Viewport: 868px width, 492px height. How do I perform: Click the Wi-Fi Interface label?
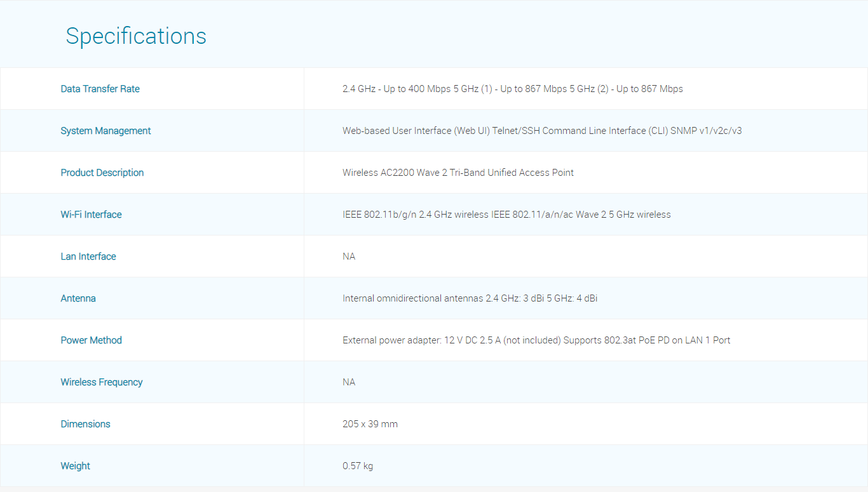(91, 215)
